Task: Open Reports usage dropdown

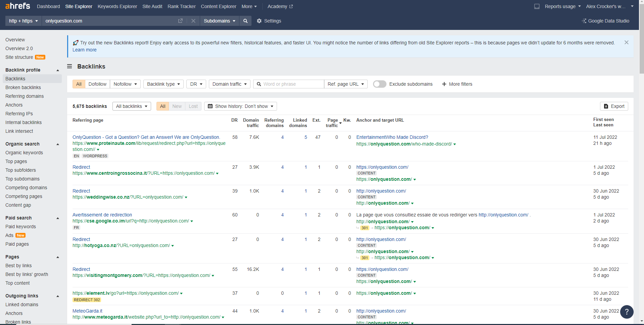Action: point(563,6)
